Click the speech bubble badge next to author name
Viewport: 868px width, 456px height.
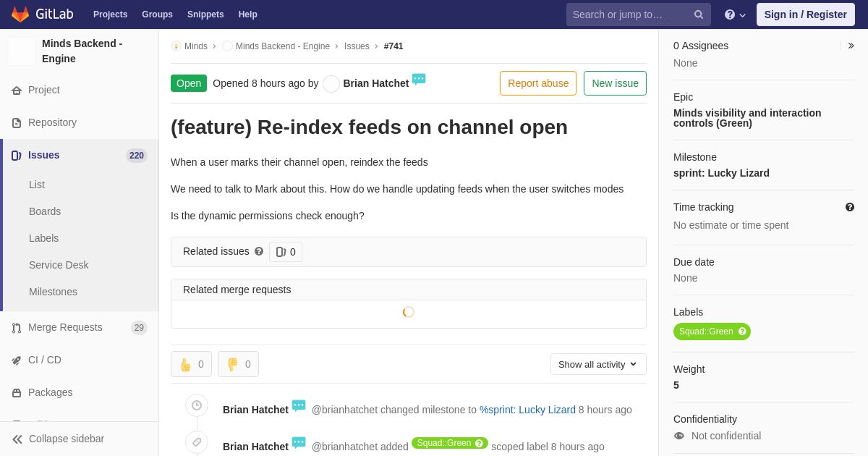coord(419,79)
